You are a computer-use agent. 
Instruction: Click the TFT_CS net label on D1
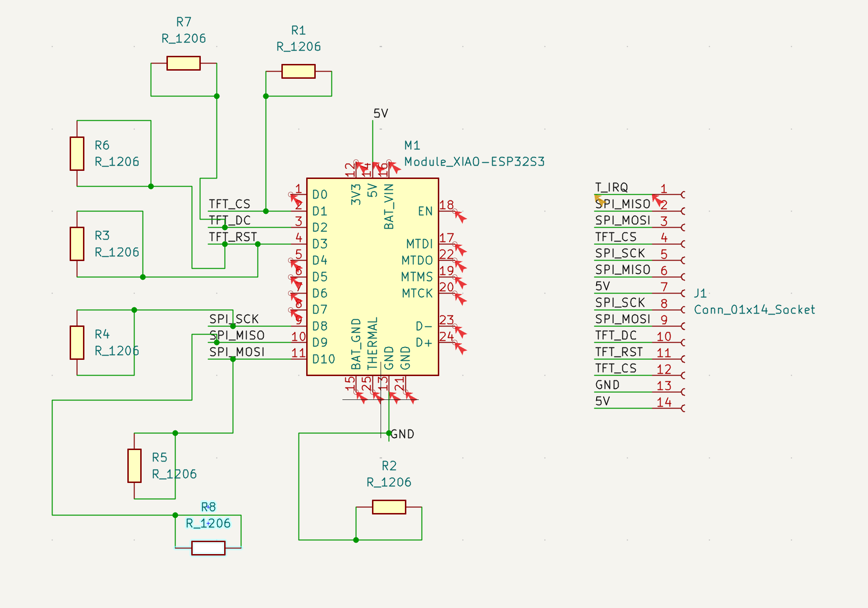click(x=229, y=204)
